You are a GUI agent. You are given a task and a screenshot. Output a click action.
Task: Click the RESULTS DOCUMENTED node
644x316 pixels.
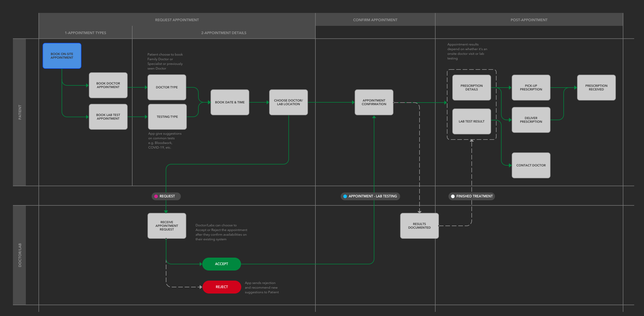[x=419, y=226]
